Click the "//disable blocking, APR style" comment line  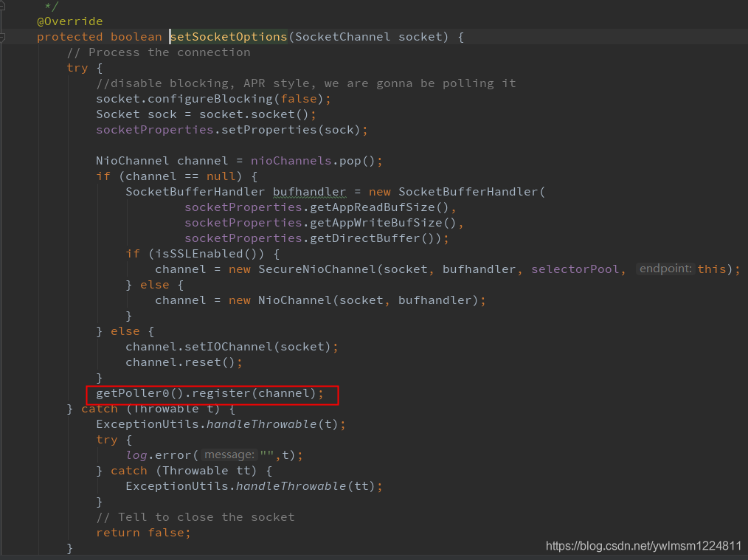(x=306, y=83)
